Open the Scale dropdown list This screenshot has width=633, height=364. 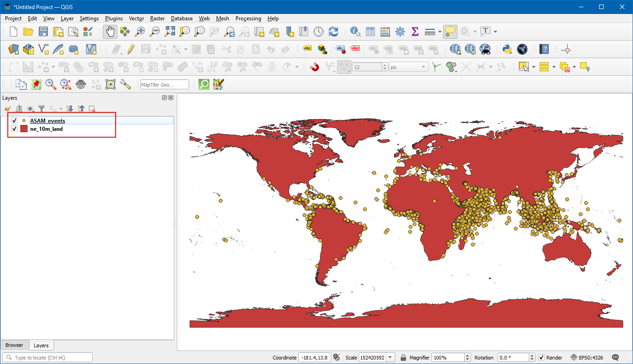(391, 358)
